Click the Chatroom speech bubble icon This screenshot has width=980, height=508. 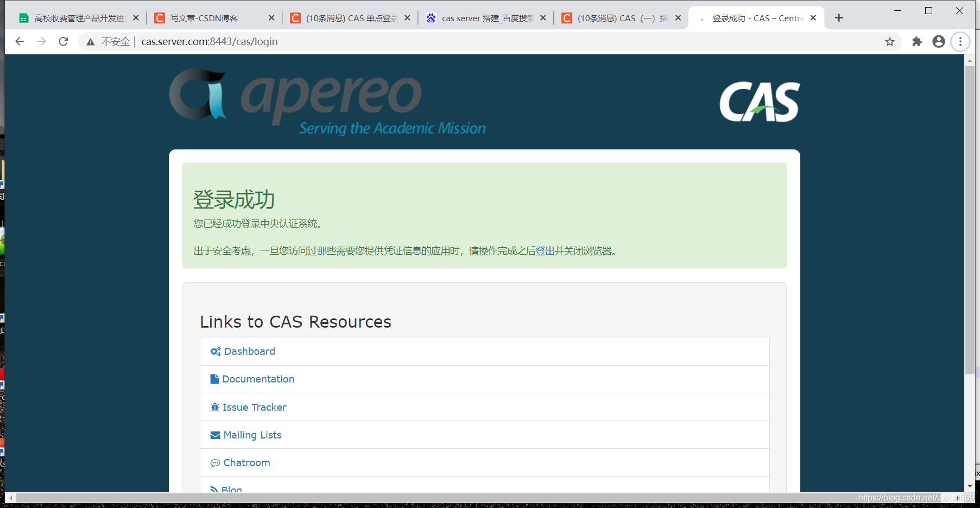click(215, 463)
